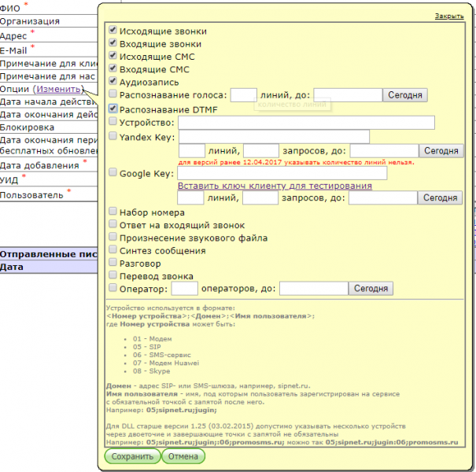Image resolution: width=476 pixels, height=472 pixels.
Task: Click the Отмена button
Action: [x=183, y=456]
